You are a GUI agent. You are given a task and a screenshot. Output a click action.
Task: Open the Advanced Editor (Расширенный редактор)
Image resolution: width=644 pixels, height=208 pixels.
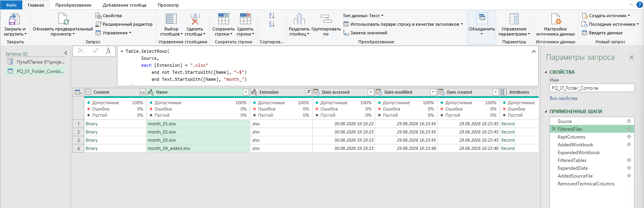(x=124, y=24)
